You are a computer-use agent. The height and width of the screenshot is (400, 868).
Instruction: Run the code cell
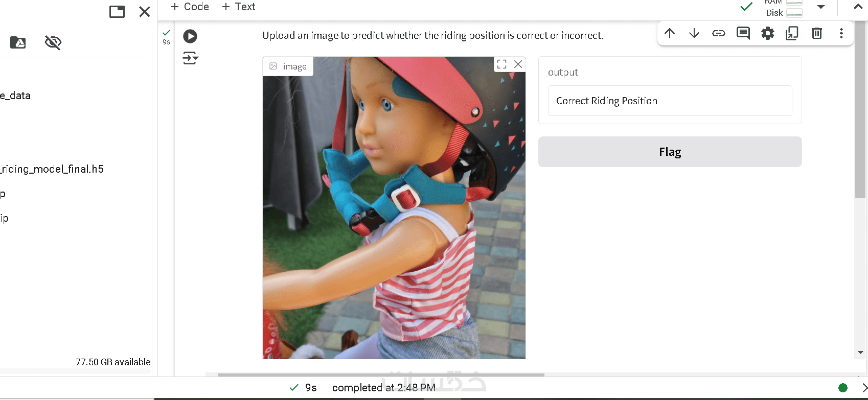coord(190,36)
